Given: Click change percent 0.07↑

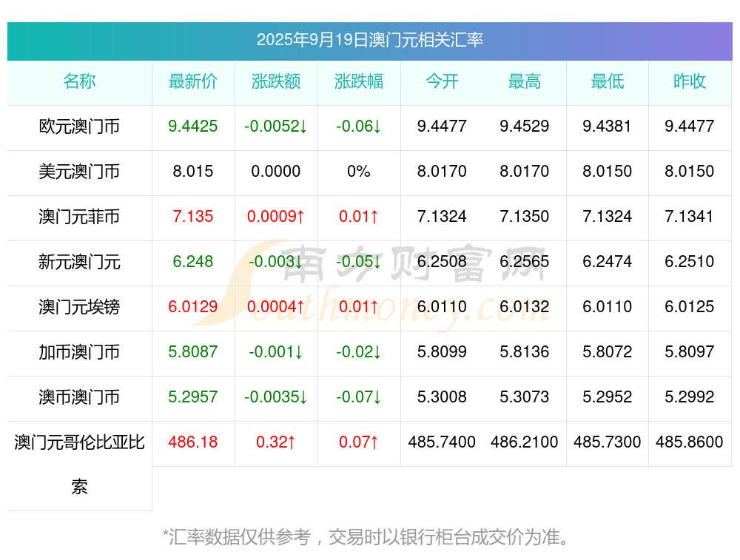Looking at the screenshot, I should (x=359, y=442).
